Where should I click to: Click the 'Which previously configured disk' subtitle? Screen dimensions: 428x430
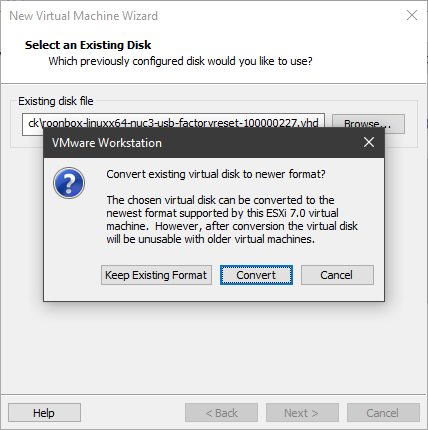pyautogui.click(x=180, y=61)
